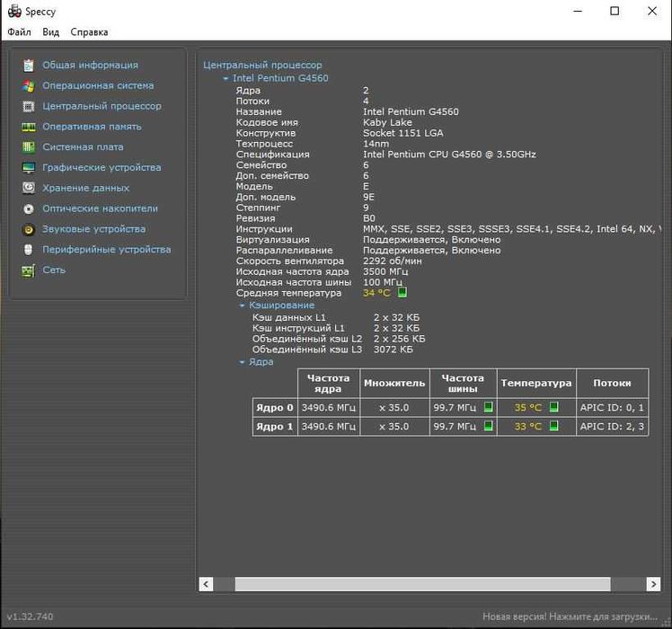Click the Kaby Lake code name value
This screenshot has height=629, width=672.
387,122
